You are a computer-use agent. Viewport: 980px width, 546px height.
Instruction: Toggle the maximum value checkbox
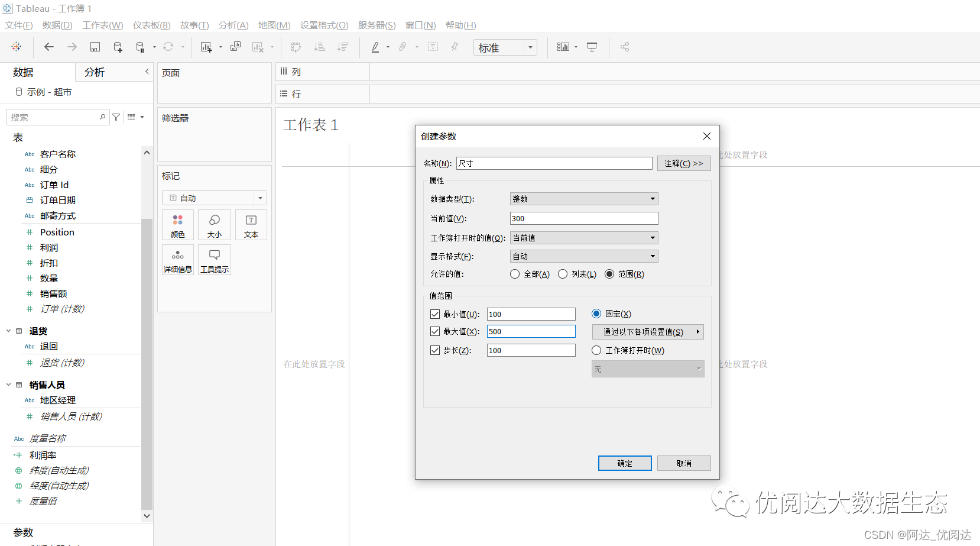435,331
